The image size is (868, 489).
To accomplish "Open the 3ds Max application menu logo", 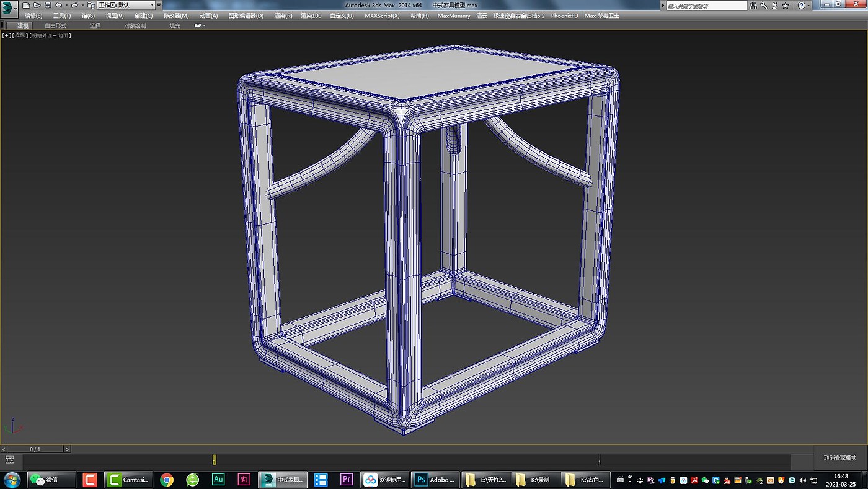I will click(9, 8).
